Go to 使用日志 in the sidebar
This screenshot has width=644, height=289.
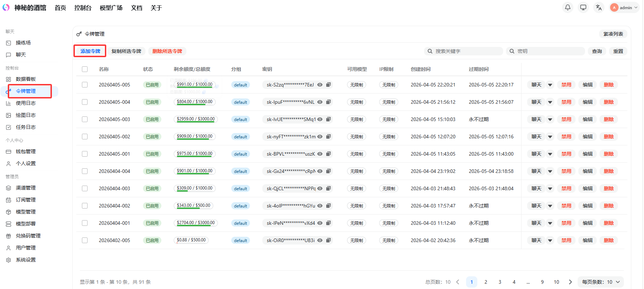coord(26,103)
